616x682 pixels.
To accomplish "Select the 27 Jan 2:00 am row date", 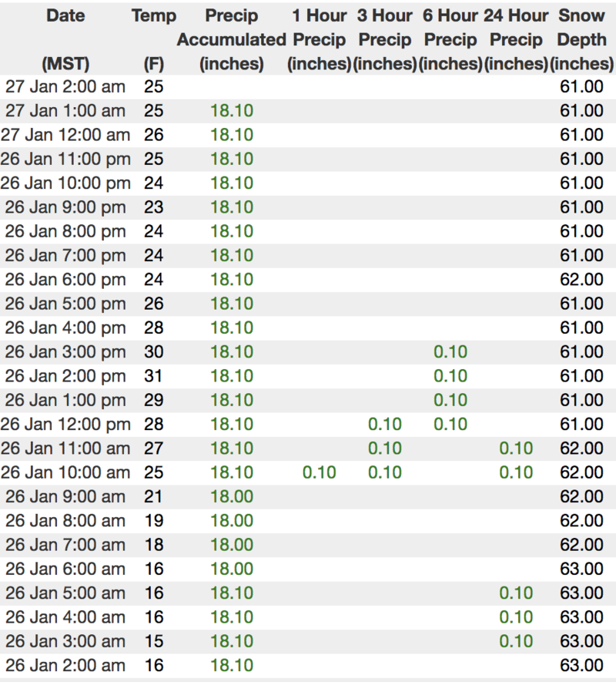I will 65,86.
